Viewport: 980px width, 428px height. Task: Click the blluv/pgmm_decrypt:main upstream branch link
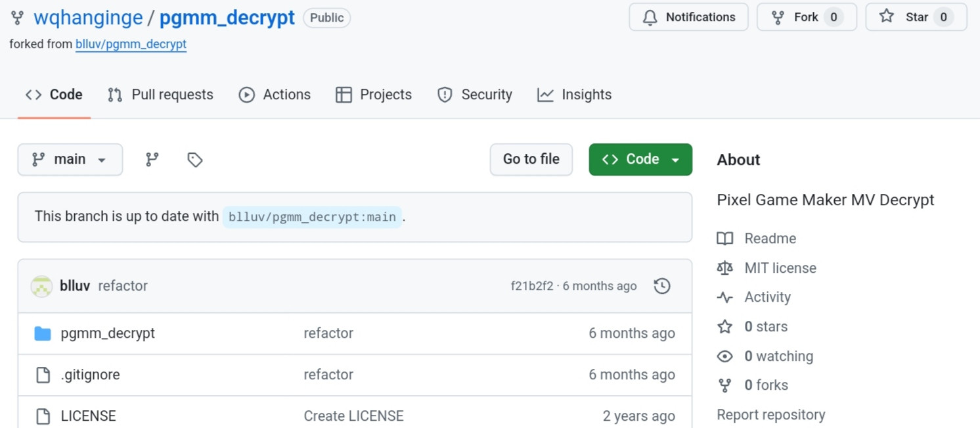[x=312, y=217]
